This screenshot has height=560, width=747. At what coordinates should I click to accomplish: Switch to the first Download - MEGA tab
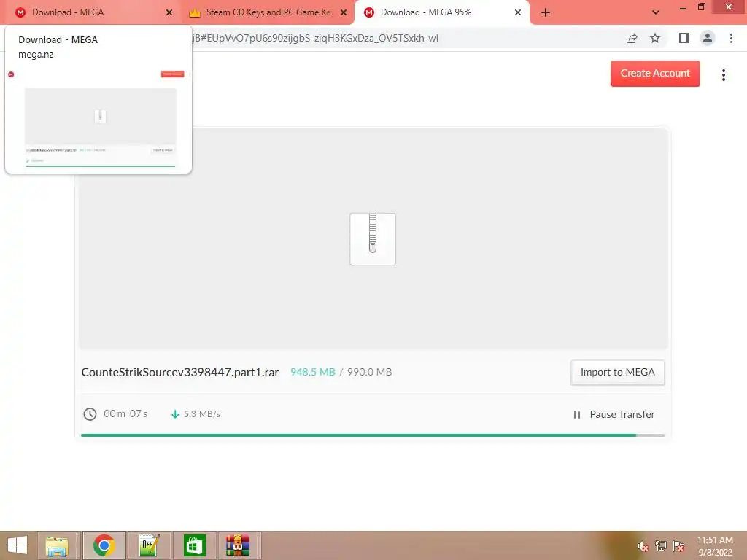[x=90, y=12]
